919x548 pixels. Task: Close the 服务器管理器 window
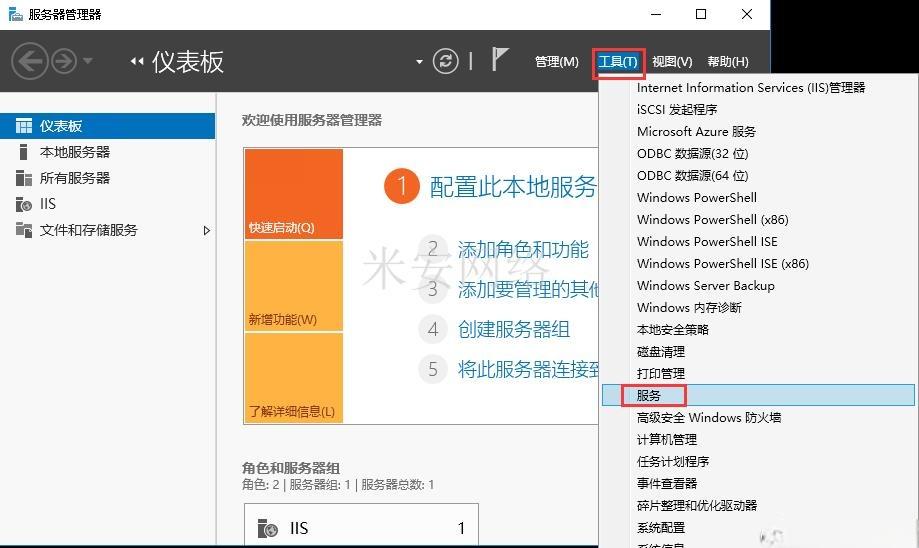[x=747, y=14]
